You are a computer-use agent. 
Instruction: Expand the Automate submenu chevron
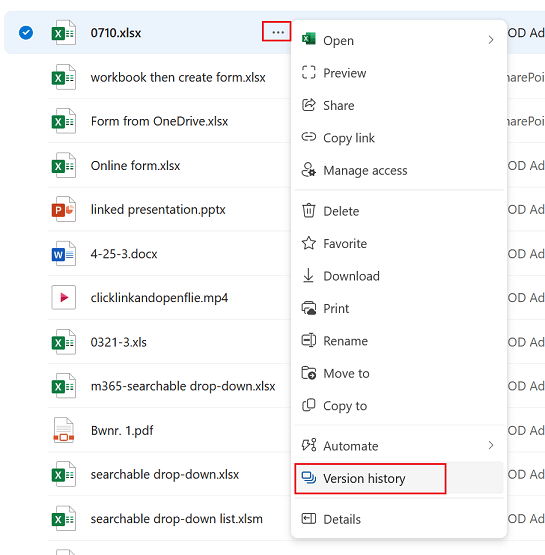click(x=490, y=445)
